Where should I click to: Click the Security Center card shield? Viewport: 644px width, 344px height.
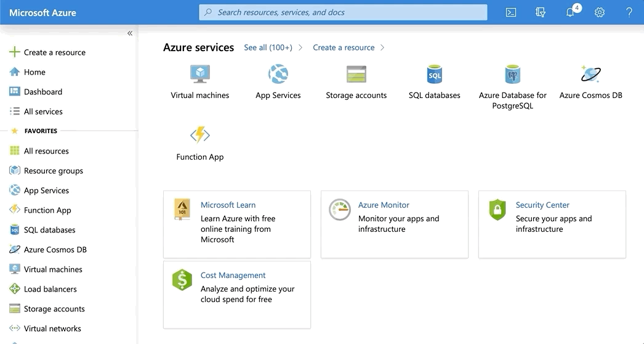click(497, 210)
